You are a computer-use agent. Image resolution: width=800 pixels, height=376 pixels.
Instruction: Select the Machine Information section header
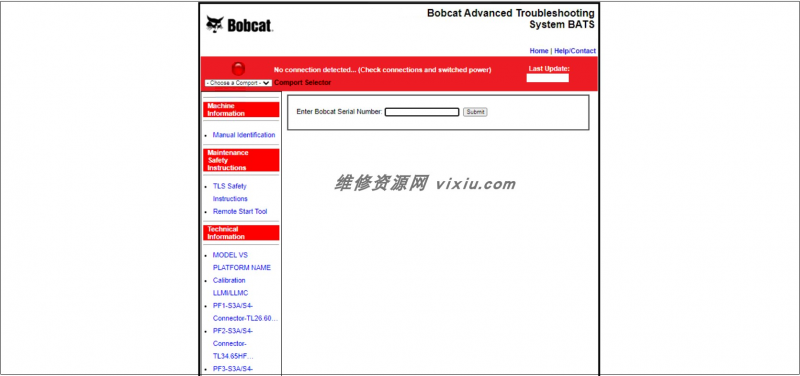(241, 110)
